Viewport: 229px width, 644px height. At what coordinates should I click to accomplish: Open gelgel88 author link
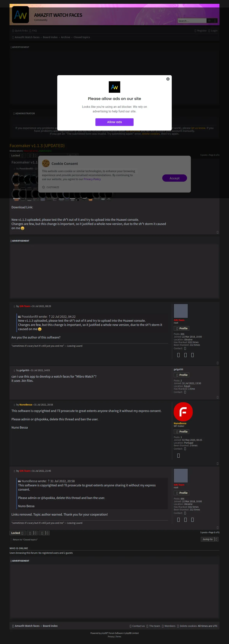tap(24, 371)
